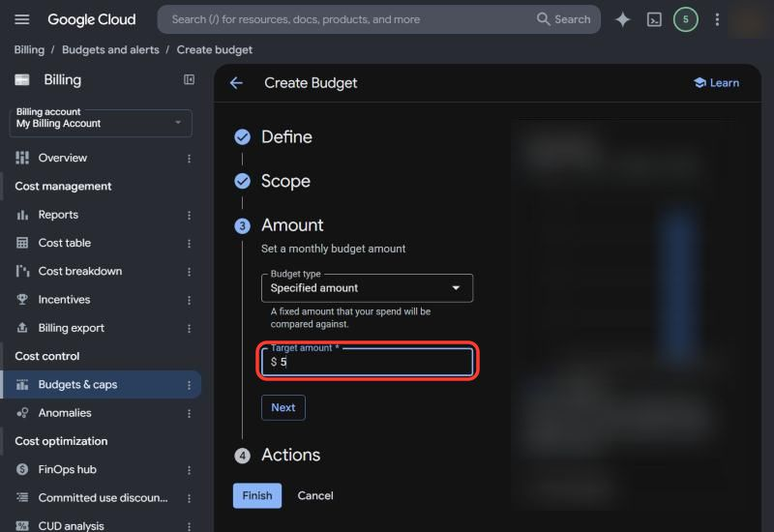This screenshot has height=532, width=774.
Task: Select Budgets & caps in the sidebar
Action: click(101, 384)
